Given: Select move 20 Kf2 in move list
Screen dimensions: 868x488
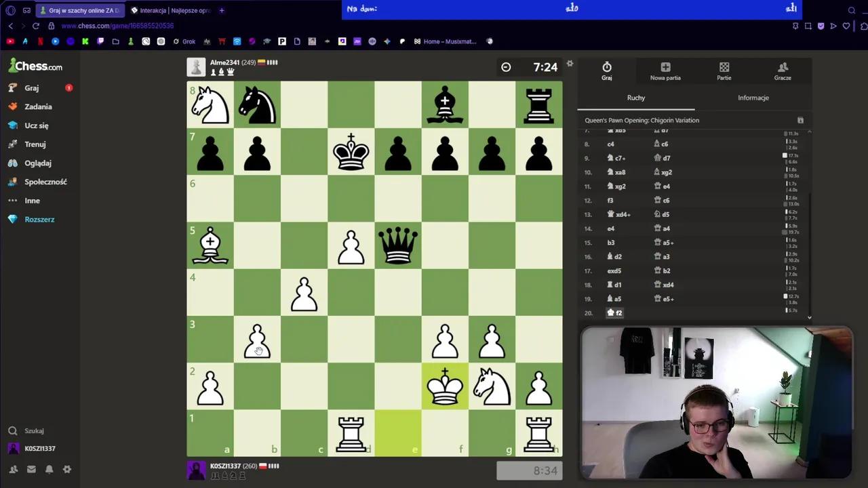Looking at the screenshot, I should 615,313.
